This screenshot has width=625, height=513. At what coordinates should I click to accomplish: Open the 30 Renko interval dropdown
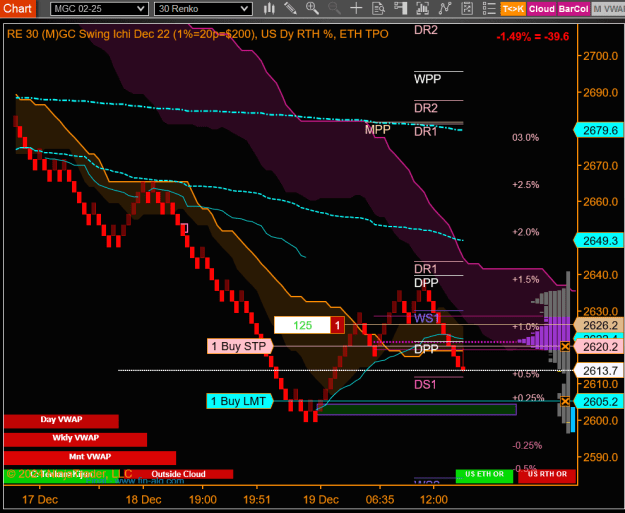coord(203,9)
